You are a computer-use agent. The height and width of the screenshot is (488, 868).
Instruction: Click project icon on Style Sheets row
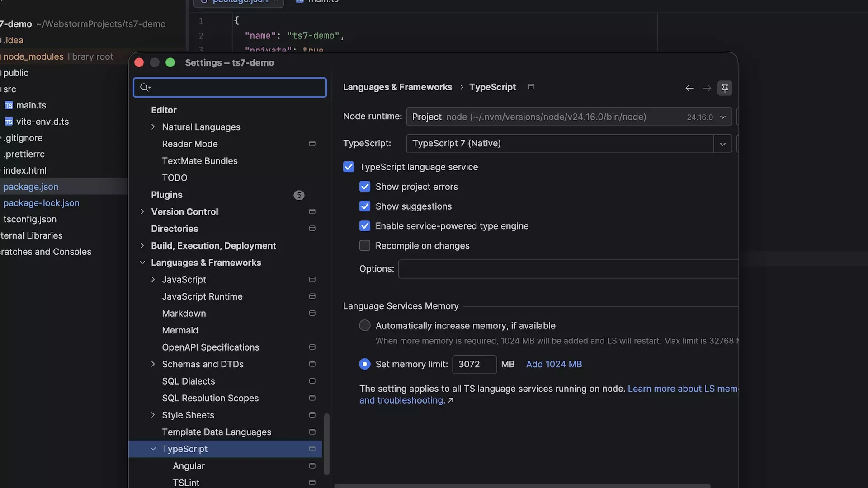tap(312, 415)
